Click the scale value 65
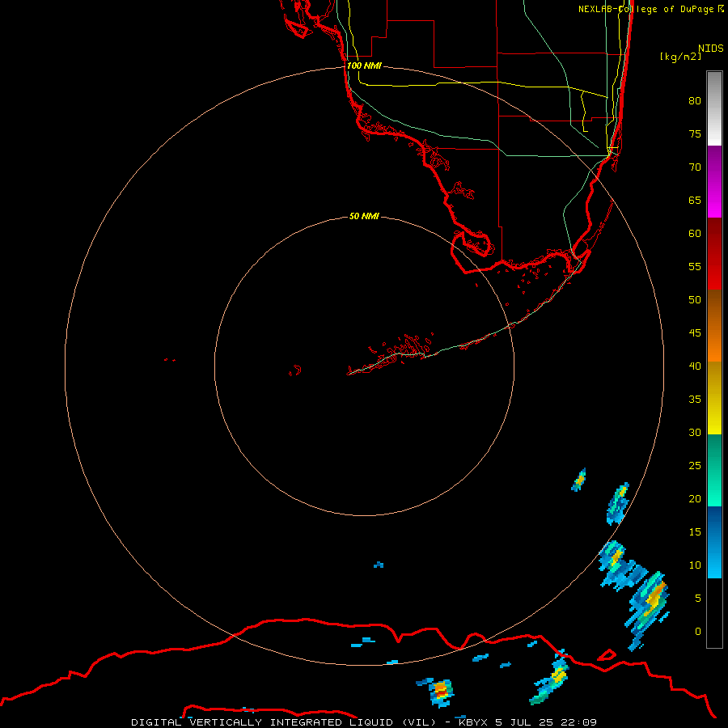The width and height of the screenshot is (728, 728). pyautogui.click(x=695, y=200)
